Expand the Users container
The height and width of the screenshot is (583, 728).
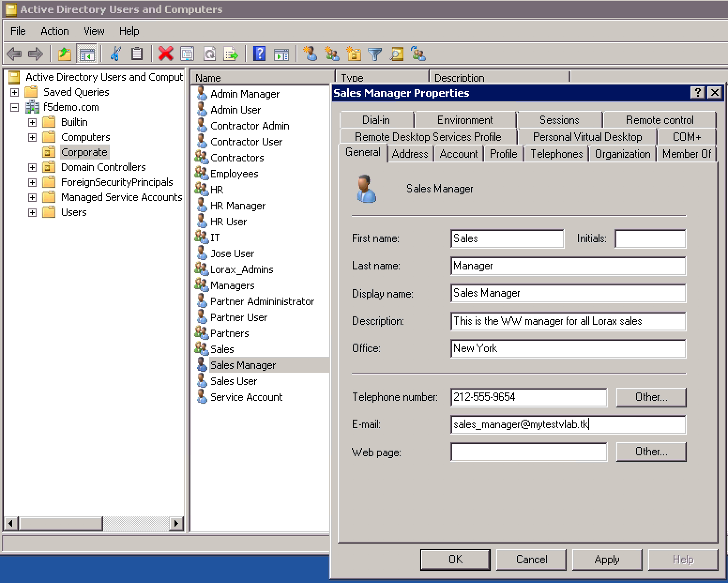32,212
